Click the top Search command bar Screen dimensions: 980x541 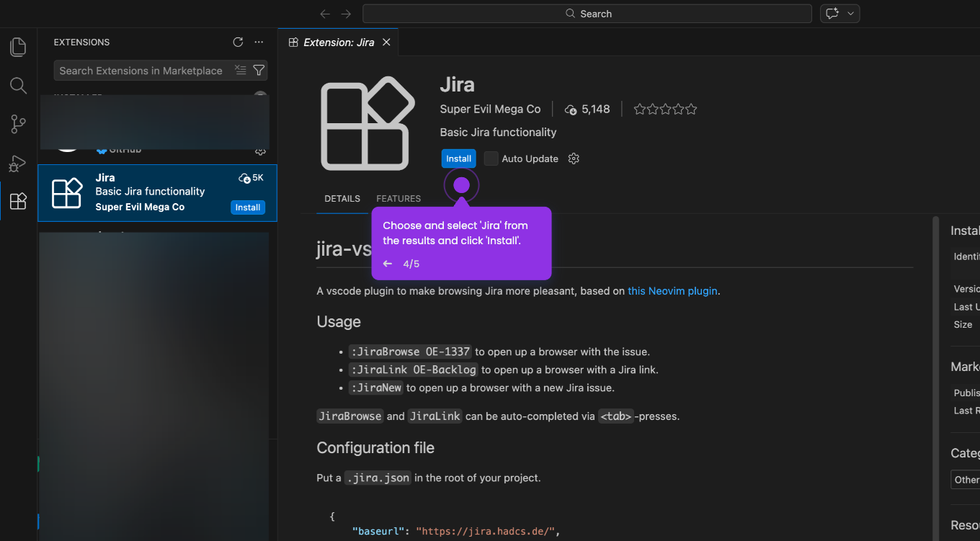(x=587, y=14)
